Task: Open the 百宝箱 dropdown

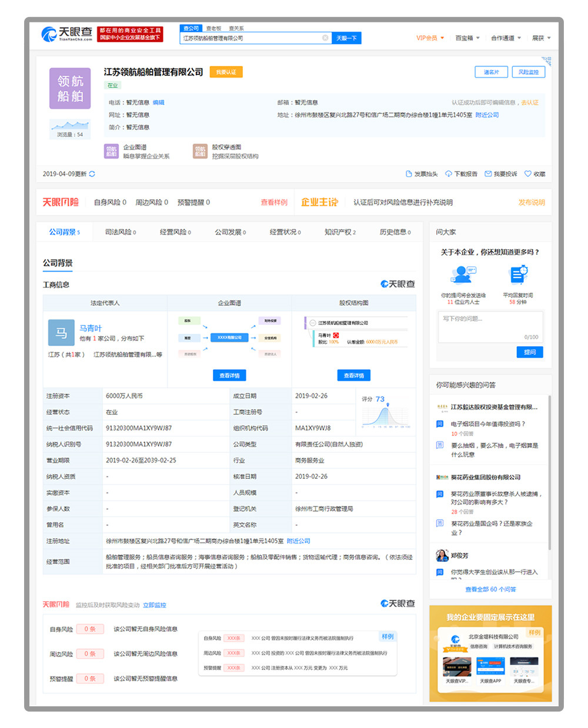Action: coord(467,38)
